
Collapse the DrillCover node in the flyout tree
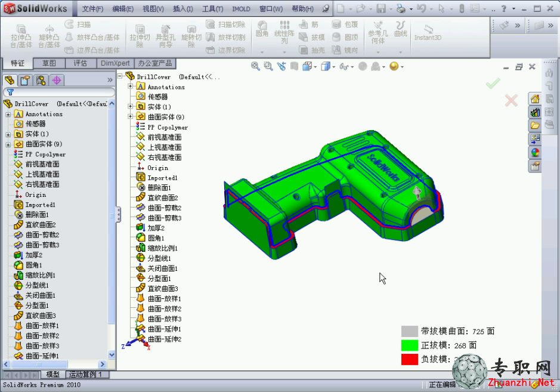pyautogui.click(x=120, y=76)
